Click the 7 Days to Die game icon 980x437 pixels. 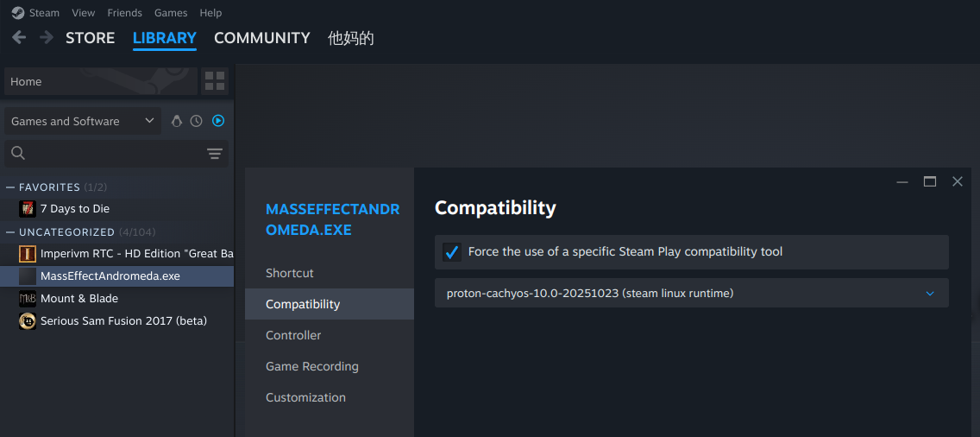[28, 209]
